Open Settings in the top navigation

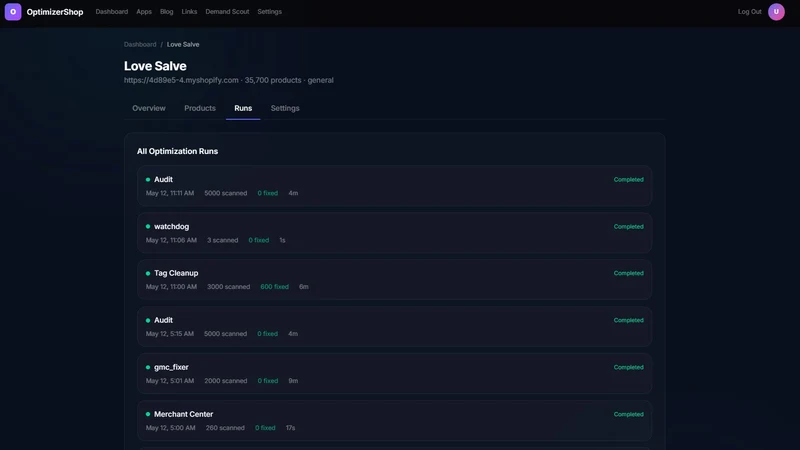[269, 12]
